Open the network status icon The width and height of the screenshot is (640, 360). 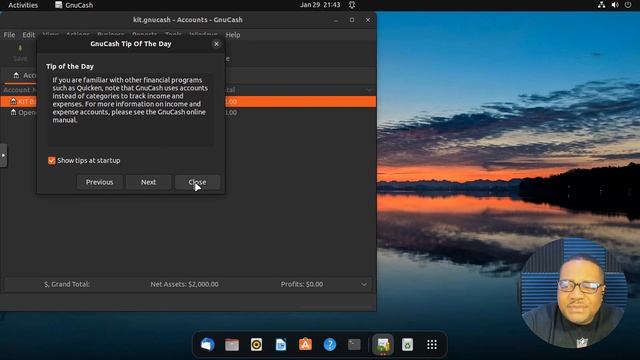(x=601, y=5)
